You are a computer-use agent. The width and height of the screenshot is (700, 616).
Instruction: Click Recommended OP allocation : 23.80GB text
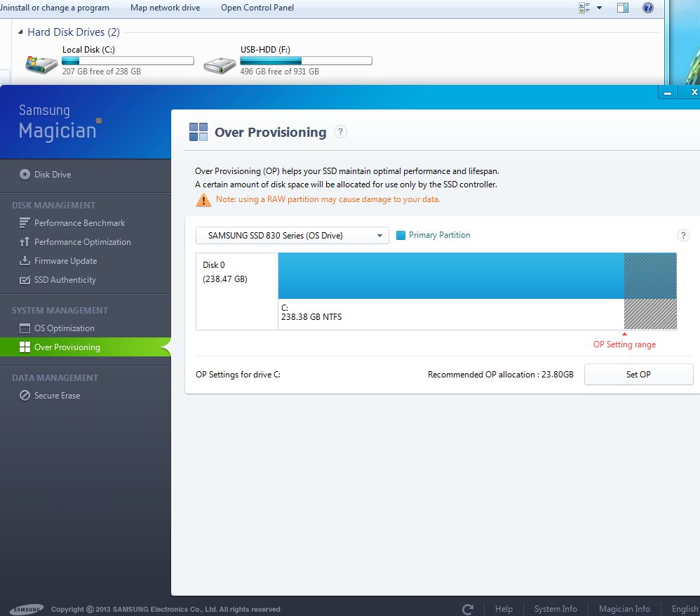pyautogui.click(x=500, y=375)
